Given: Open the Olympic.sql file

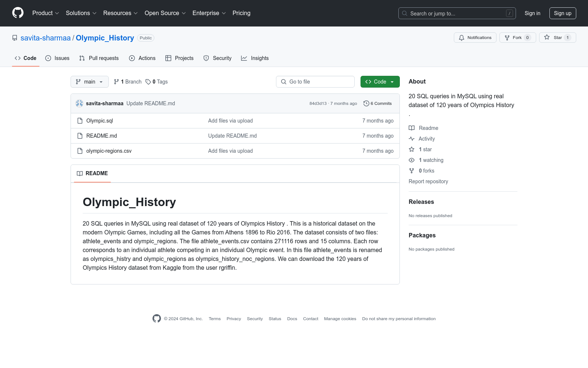Looking at the screenshot, I should coord(100,121).
